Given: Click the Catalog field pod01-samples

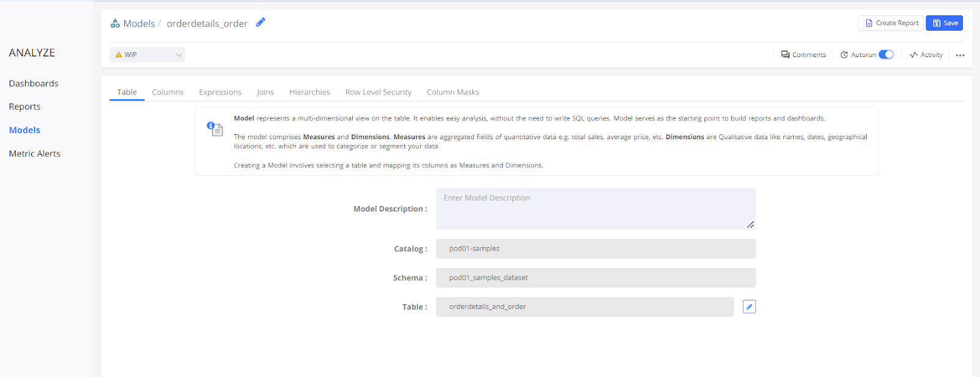Looking at the screenshot, I should (x=596, y=249).
